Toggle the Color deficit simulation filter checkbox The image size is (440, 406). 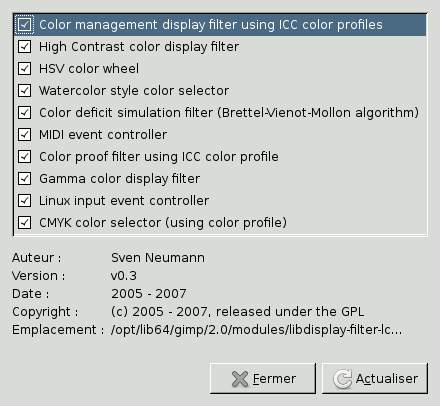tap(24, 113)
